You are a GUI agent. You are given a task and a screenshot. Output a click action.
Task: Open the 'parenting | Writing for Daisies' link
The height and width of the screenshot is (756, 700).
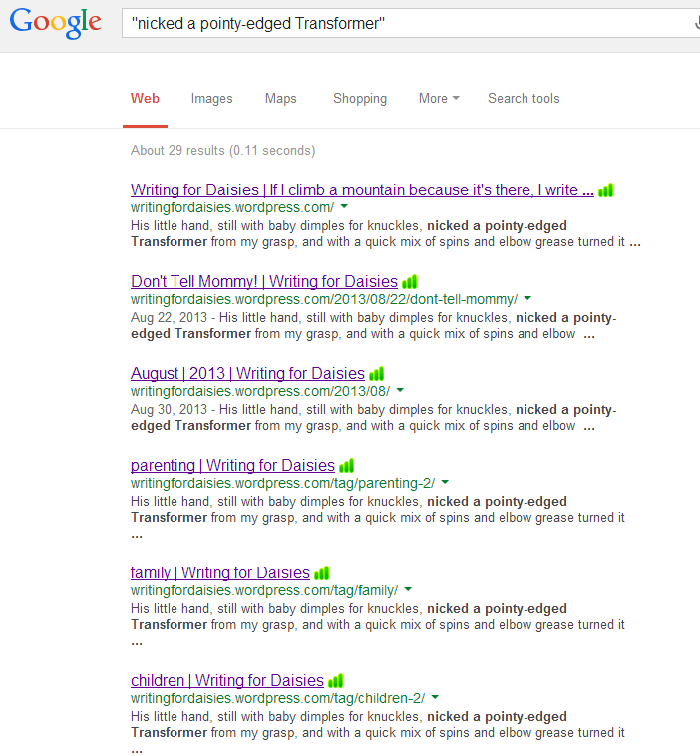[232, 465]
